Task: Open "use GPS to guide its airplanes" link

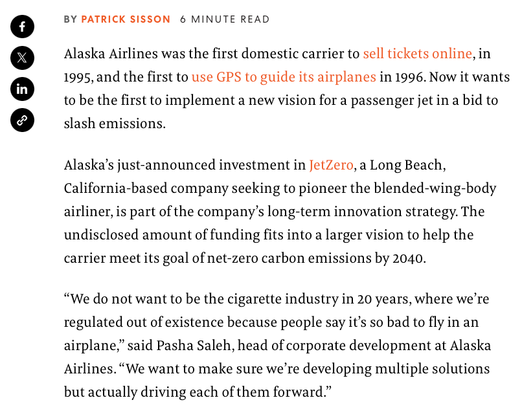Action: [x=284, y=77]
